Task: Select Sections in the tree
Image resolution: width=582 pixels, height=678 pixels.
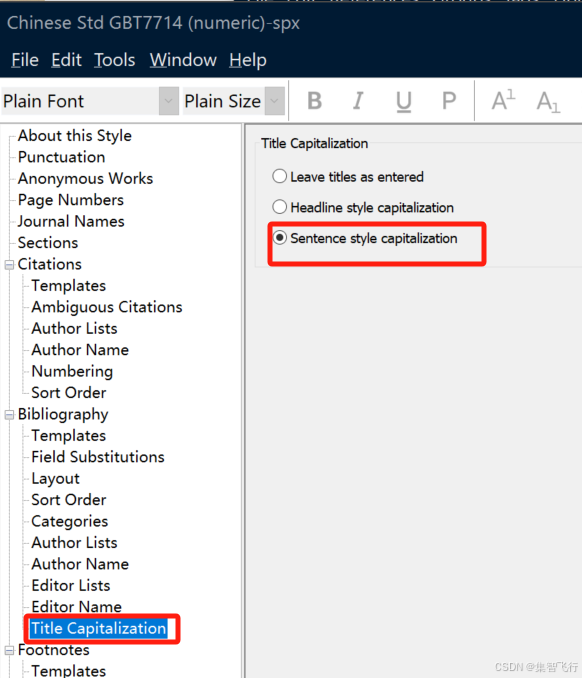Action: pyautogui.click(x=48, y=243)
